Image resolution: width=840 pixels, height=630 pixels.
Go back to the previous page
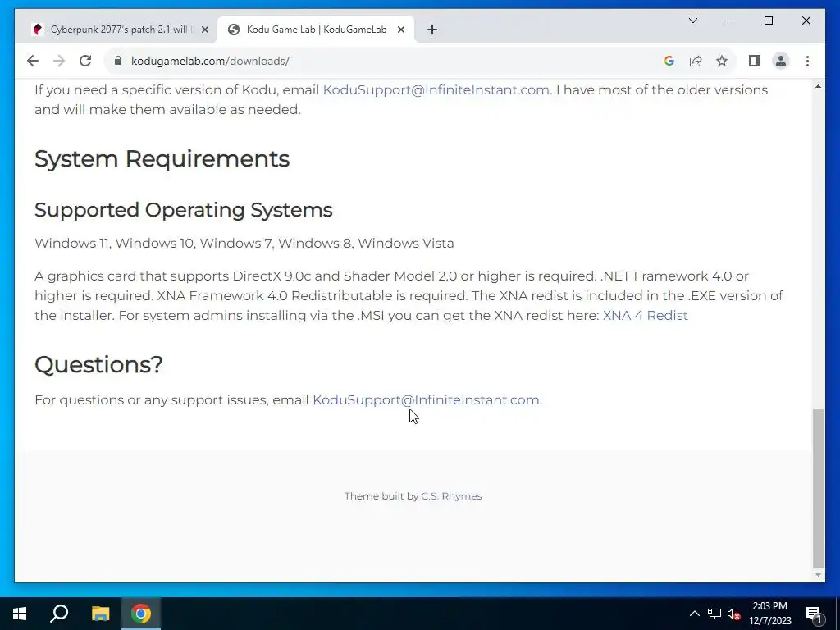point(33,61)
